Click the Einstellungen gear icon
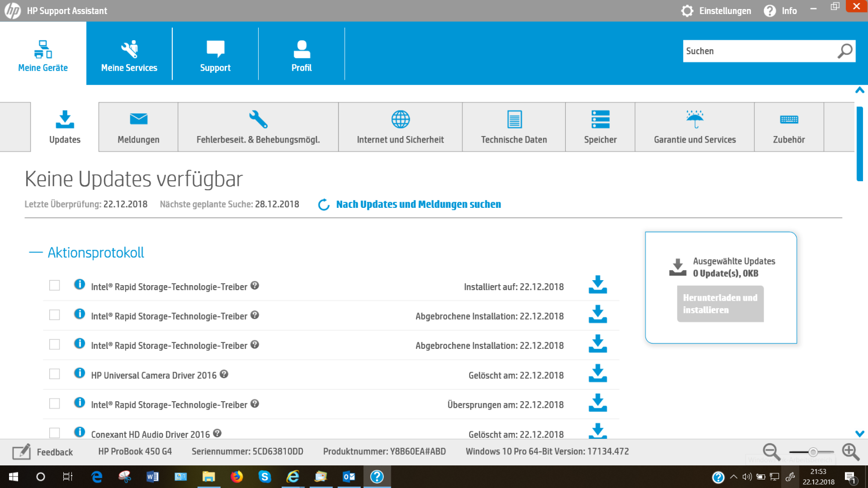868x488 pixels. tap(687, 11)
